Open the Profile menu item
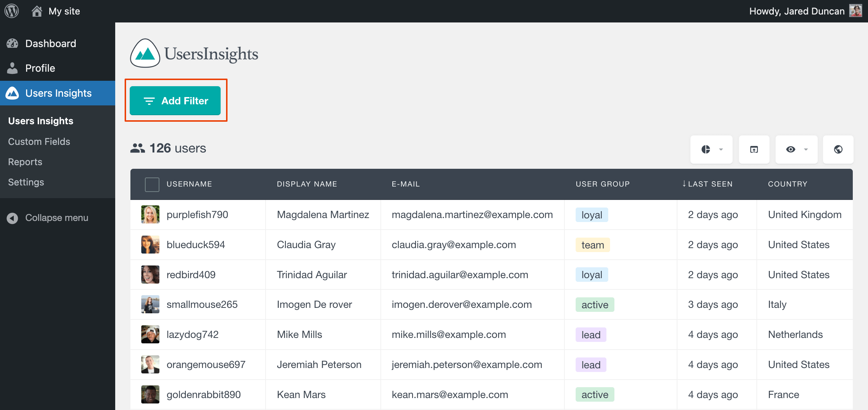The width and height of the screenshot is (868, 410). tap(58, 68)
